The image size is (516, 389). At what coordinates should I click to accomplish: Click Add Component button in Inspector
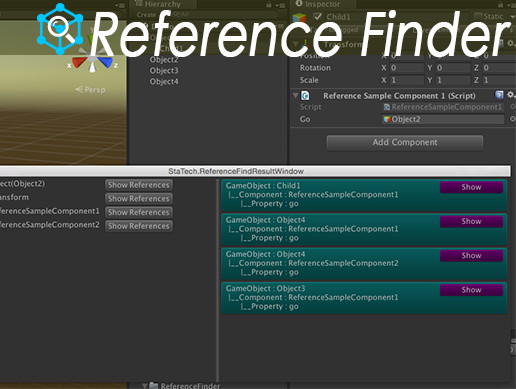(405, 143)
